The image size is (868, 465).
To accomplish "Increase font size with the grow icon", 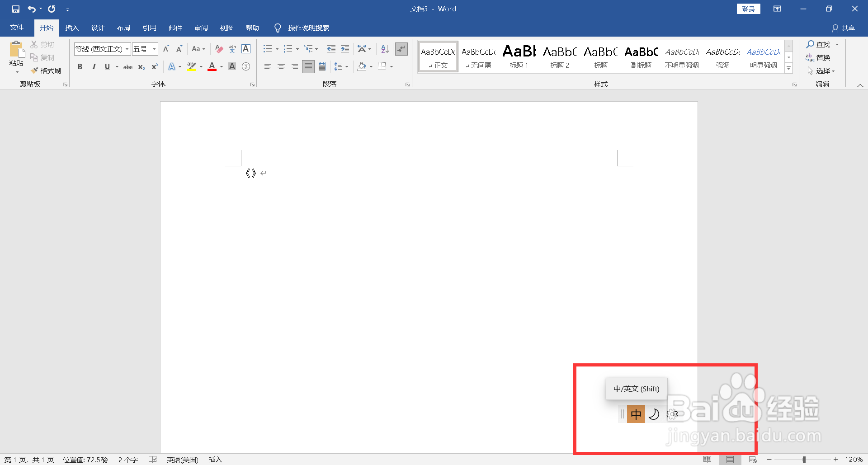I will 166,49.
